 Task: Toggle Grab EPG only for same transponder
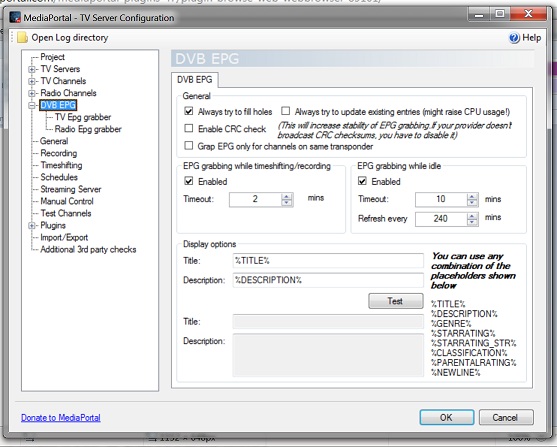pos(189,146)
